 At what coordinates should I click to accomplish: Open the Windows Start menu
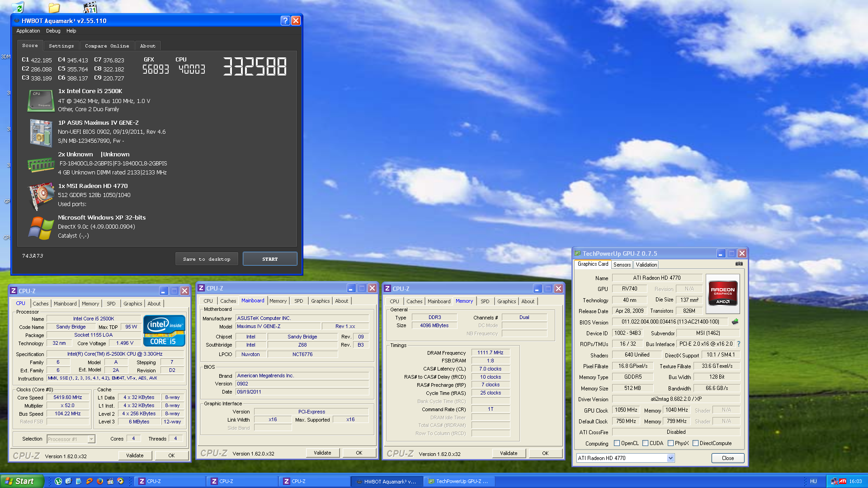click(x=22, y=481)
